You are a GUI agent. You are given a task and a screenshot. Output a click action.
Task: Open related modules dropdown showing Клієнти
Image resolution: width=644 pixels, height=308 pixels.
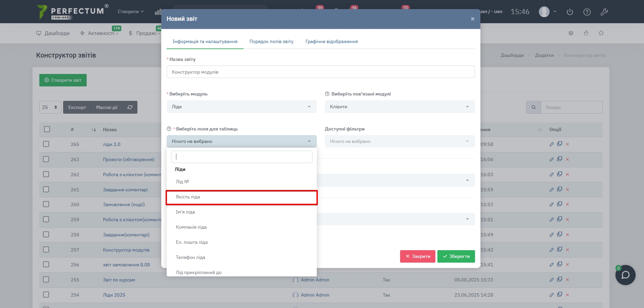tap(400, 107)
